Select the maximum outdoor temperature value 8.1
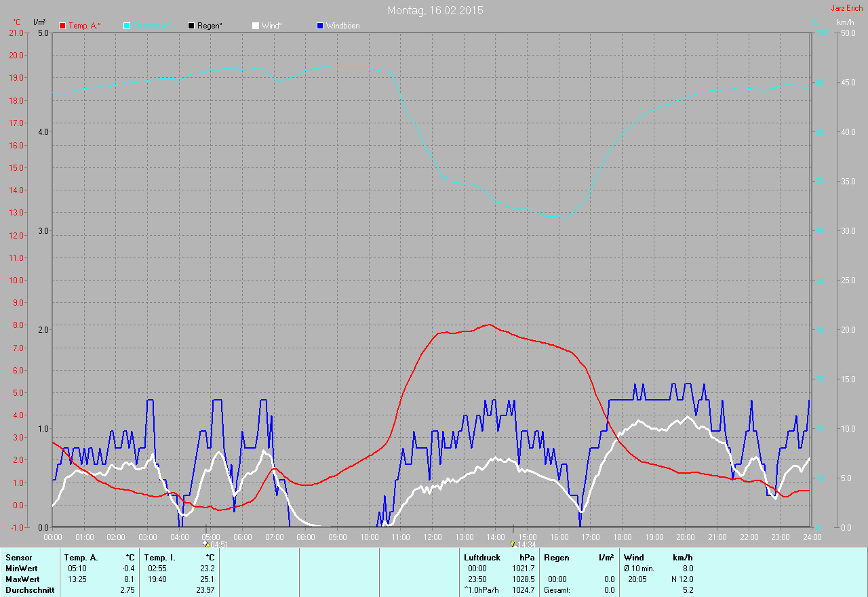Image resolution: width=868 pixels, height=597 pixels. (x=128, y=579)
